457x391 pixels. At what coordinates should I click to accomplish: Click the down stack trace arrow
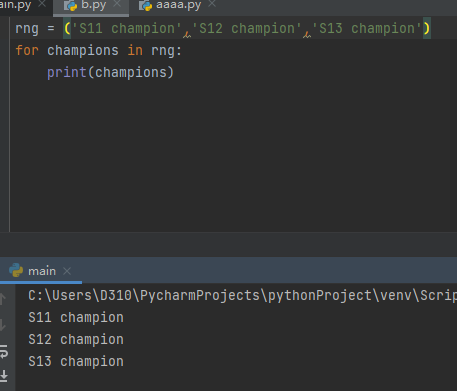point(3,325)
